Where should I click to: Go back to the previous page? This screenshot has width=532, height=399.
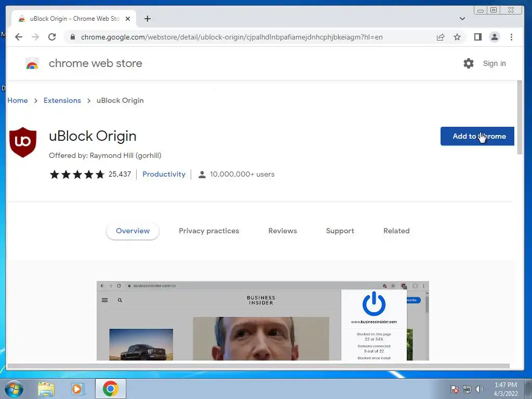(19, 37)
